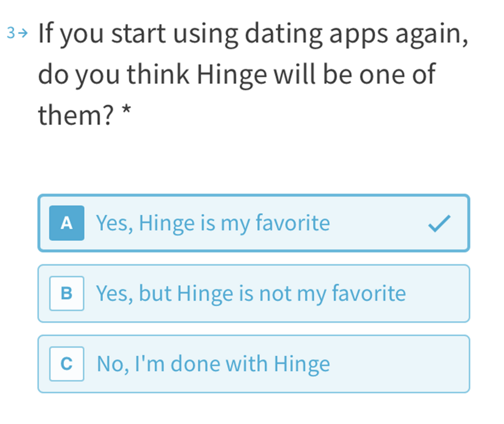This screenshot has height=424, width=504.
Task: Click the answer option labeled 'C'
Action: coord(254,364)
